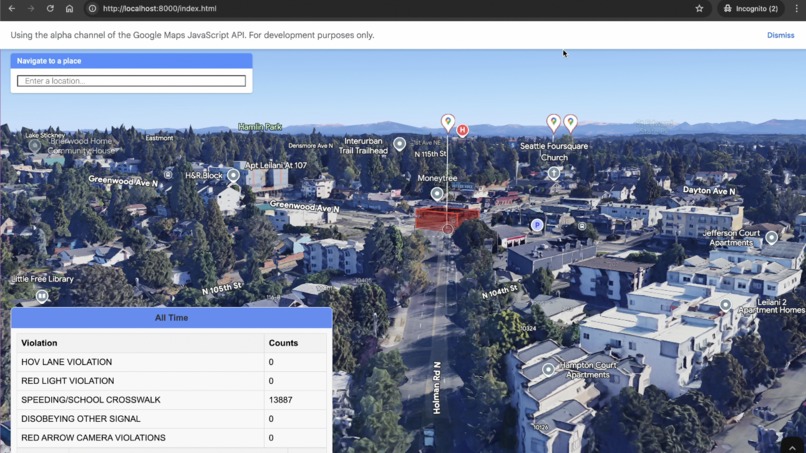Open the browser three-dot menu

796,8
